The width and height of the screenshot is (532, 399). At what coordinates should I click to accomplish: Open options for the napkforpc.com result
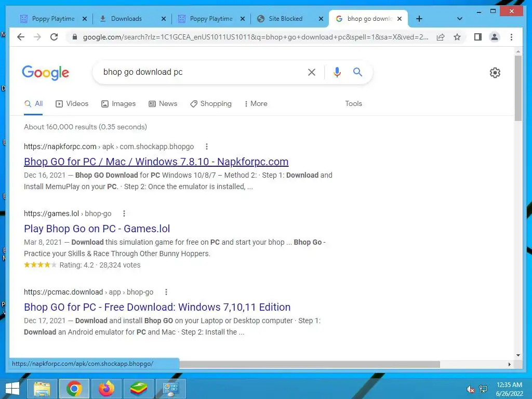(x=207, y=147)
